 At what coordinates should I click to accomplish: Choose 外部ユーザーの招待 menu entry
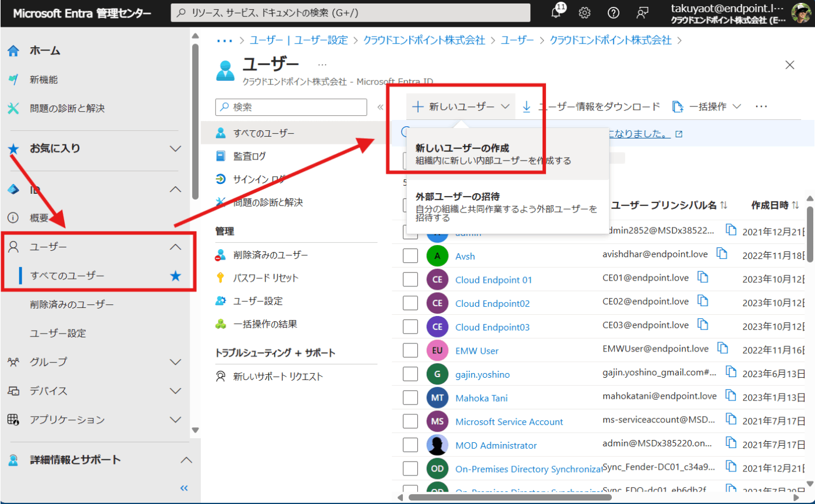point(508,207)
